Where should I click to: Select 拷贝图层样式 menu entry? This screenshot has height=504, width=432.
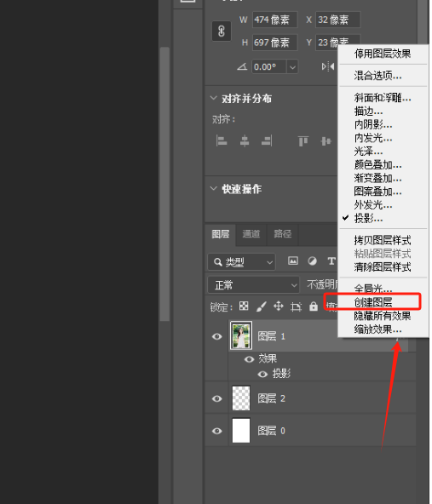tap(383, 240)
